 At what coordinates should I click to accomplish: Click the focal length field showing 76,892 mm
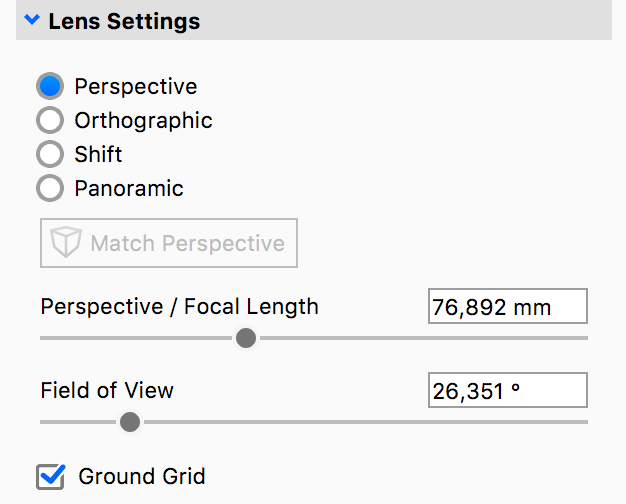click(x=507, y=307)
